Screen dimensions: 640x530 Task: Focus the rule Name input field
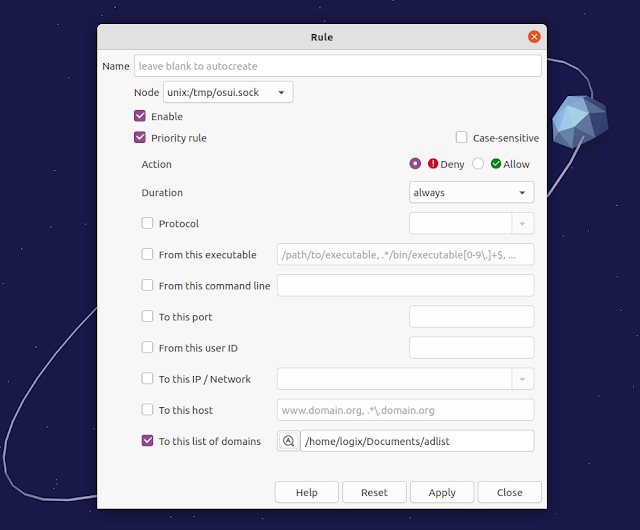coord(337,66)
